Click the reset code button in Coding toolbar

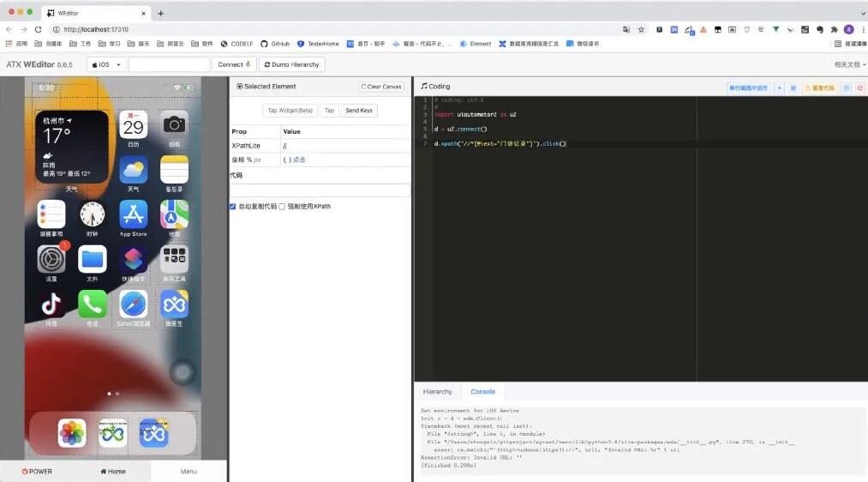(x=819, y=88)
